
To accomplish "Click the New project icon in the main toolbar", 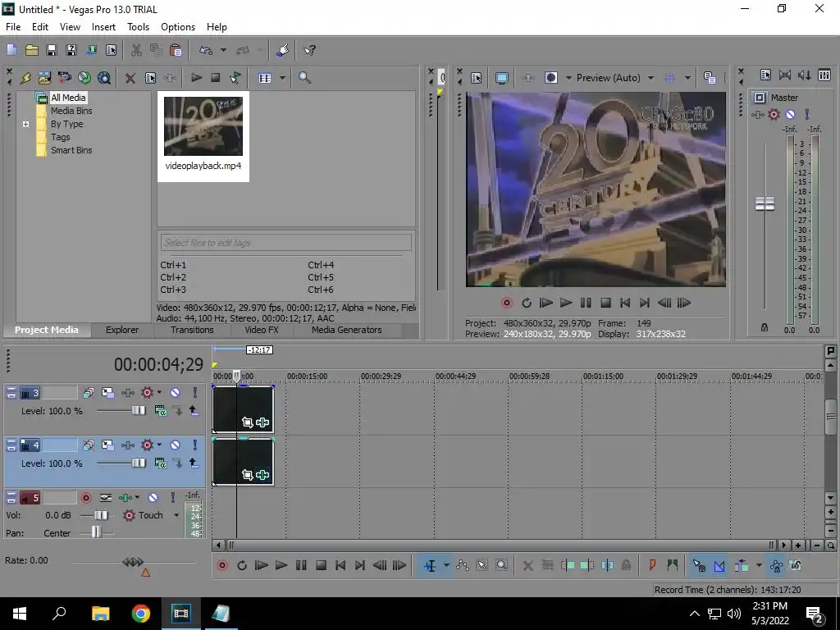I will click(11, 50).
